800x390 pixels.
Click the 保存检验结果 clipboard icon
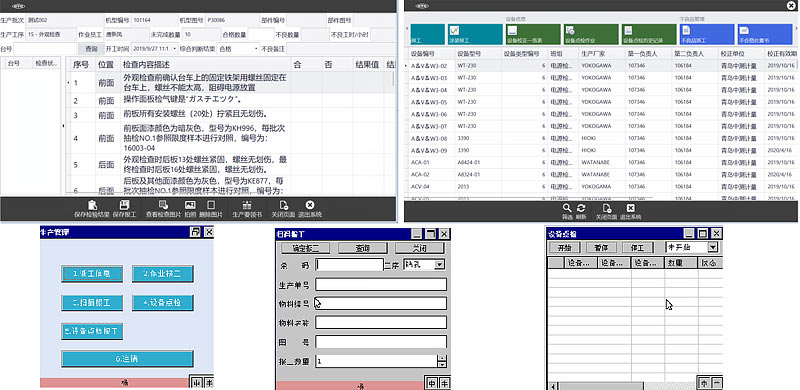(92, 205)
